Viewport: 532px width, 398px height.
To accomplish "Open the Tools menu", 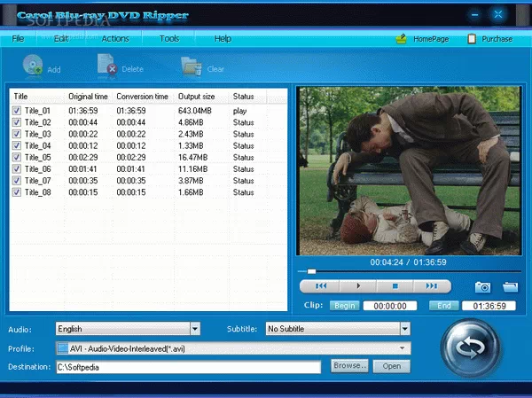I will (169, 39).
